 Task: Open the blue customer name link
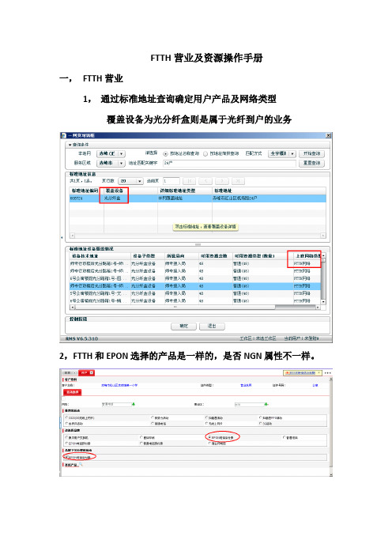119,385
